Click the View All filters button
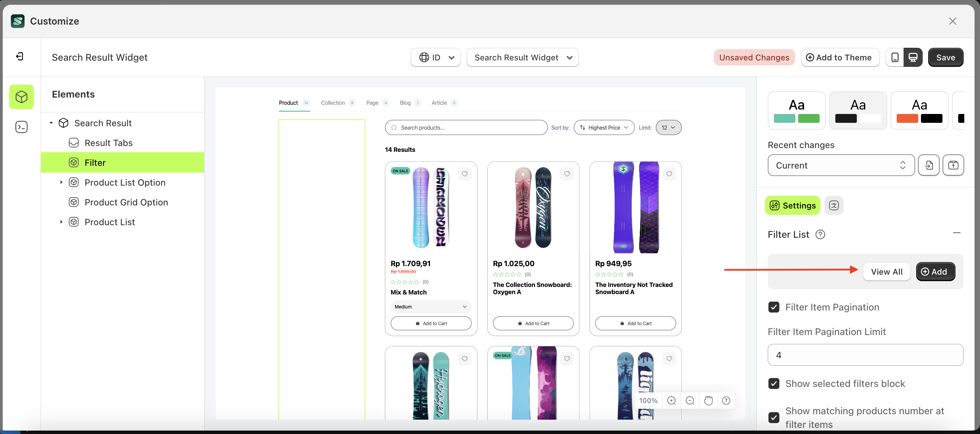The image size is (980, 434). pyautogui.click(x=887, y=272)
